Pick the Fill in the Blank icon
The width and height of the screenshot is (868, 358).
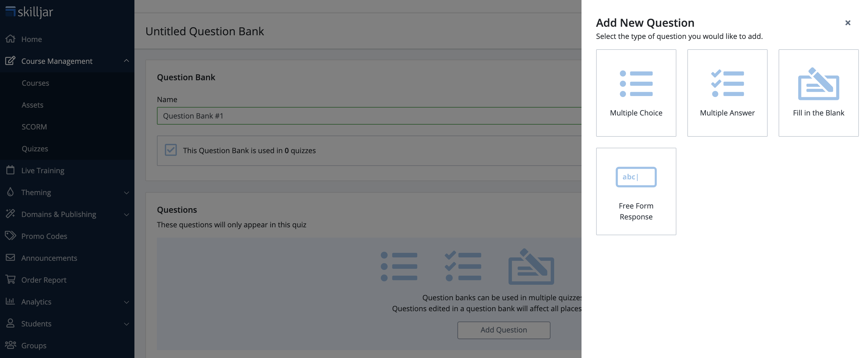[818, 84]
